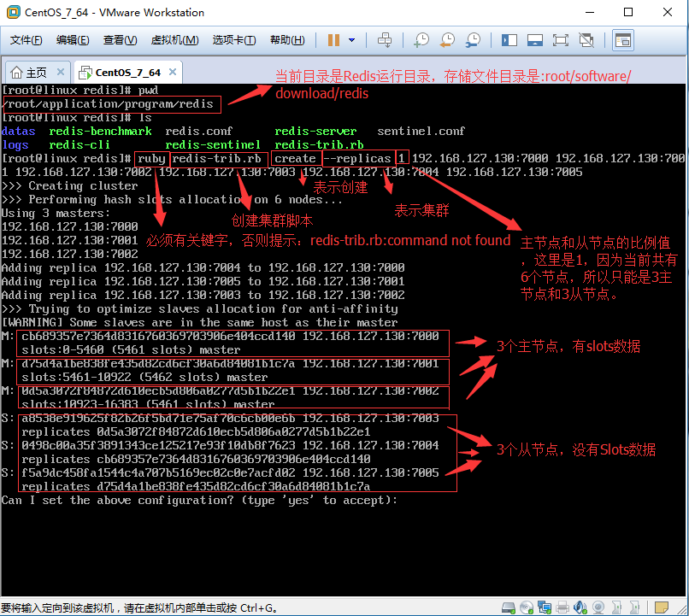Click the printer status icon
This screenshot has height=616, width=689.
pos(562,607)
